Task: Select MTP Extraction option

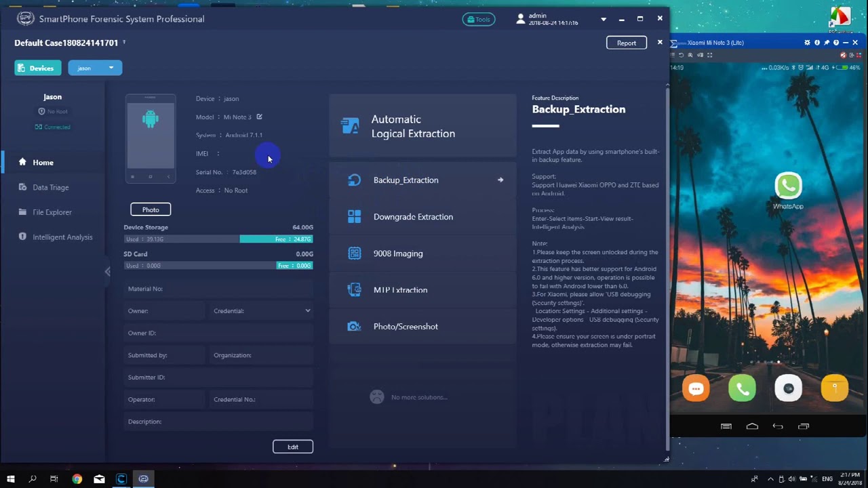Action: [422, 290]
